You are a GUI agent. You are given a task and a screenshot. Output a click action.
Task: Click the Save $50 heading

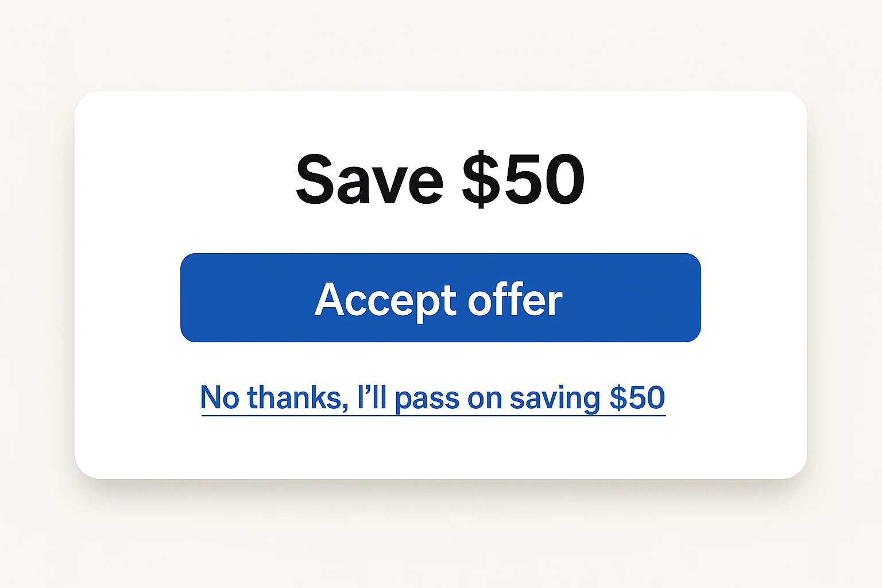click(440, 180)
